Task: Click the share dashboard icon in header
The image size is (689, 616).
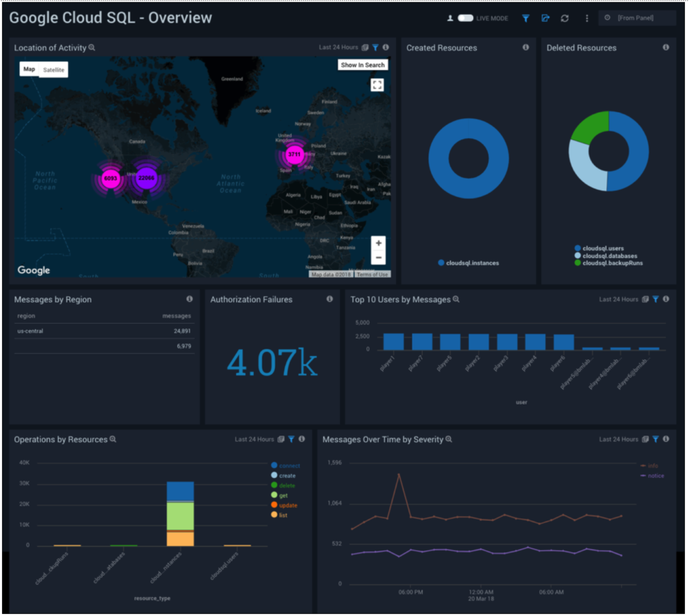Action: click(x=545, y=18)
